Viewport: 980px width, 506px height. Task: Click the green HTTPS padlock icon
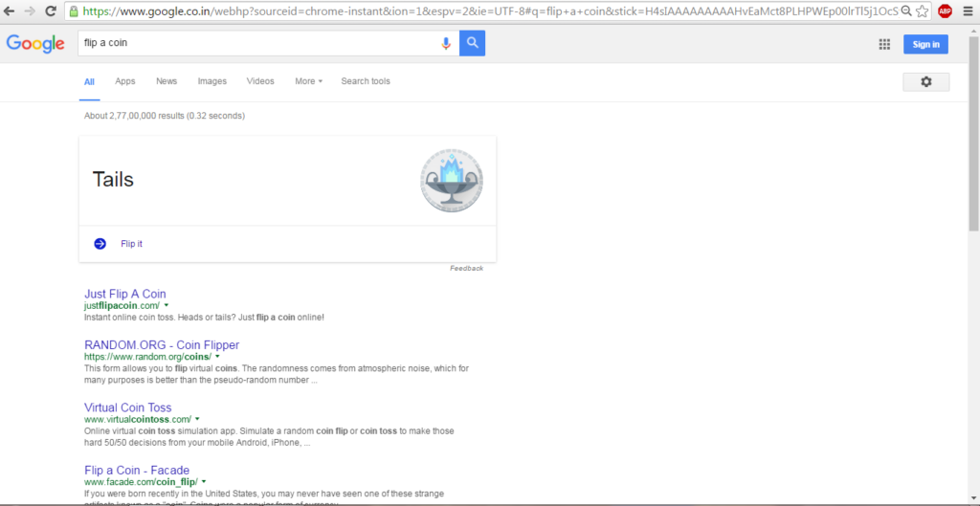[74, 11]
